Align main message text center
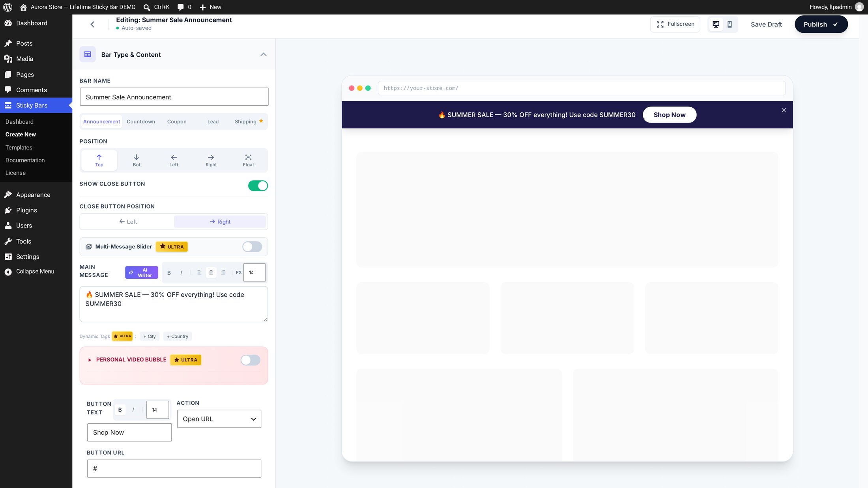The image size is (868, 488). pyautogui.click(x=211, y=273)
